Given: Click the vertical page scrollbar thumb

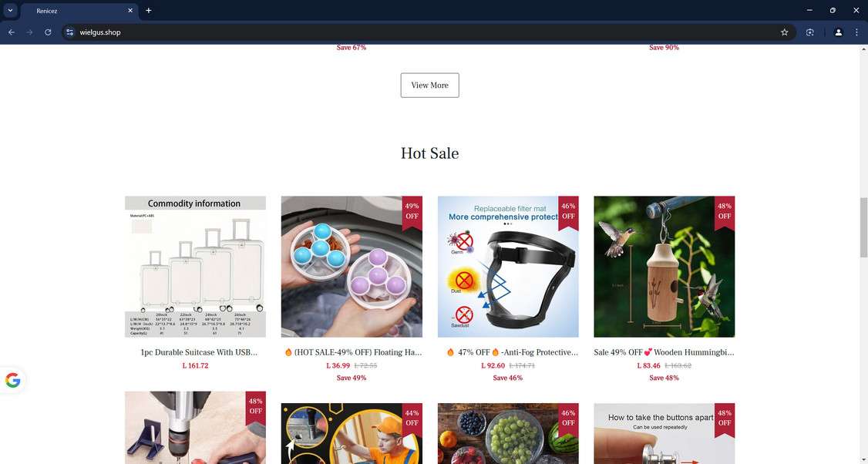Looking at the screenshot, I should [x=863, y=227].
